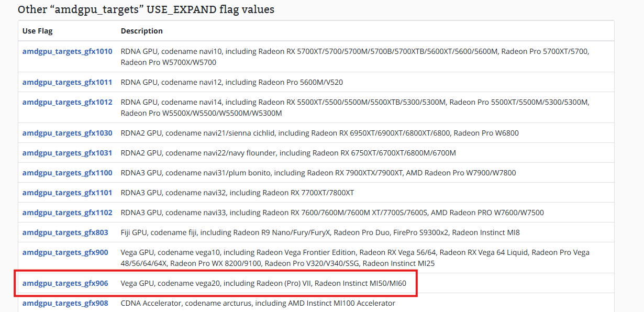644x312 pixels.
Task: Open the amdgpu_targets_gfx803 Fiji flag link
Action: pos(65,232)
